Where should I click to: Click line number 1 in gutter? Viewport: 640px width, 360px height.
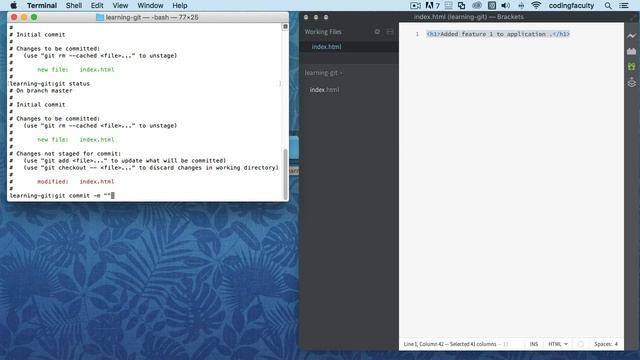(x=417, y=34)
